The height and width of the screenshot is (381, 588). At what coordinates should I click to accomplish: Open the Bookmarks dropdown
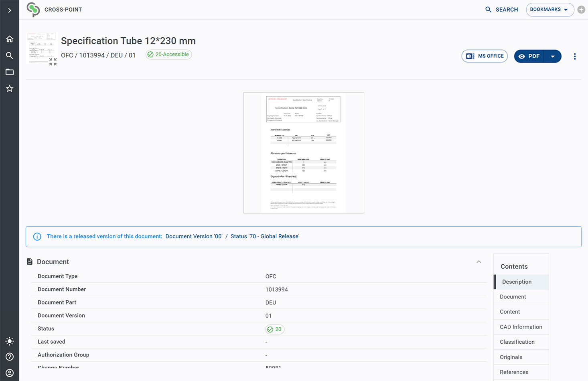tap(549, 10)
